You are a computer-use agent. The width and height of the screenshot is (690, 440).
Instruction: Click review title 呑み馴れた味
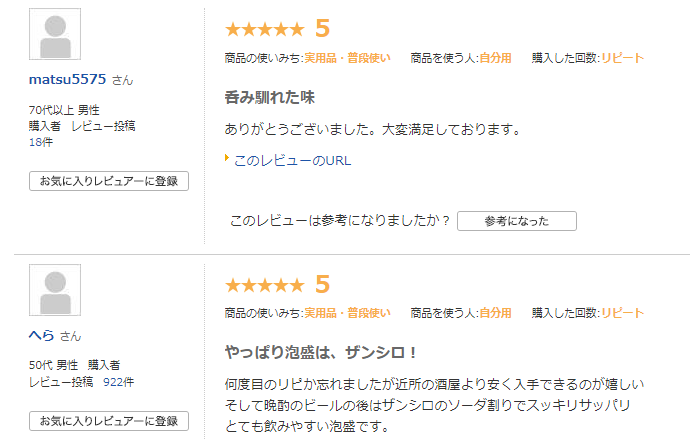pyautogui.click(x=270, y=97)
